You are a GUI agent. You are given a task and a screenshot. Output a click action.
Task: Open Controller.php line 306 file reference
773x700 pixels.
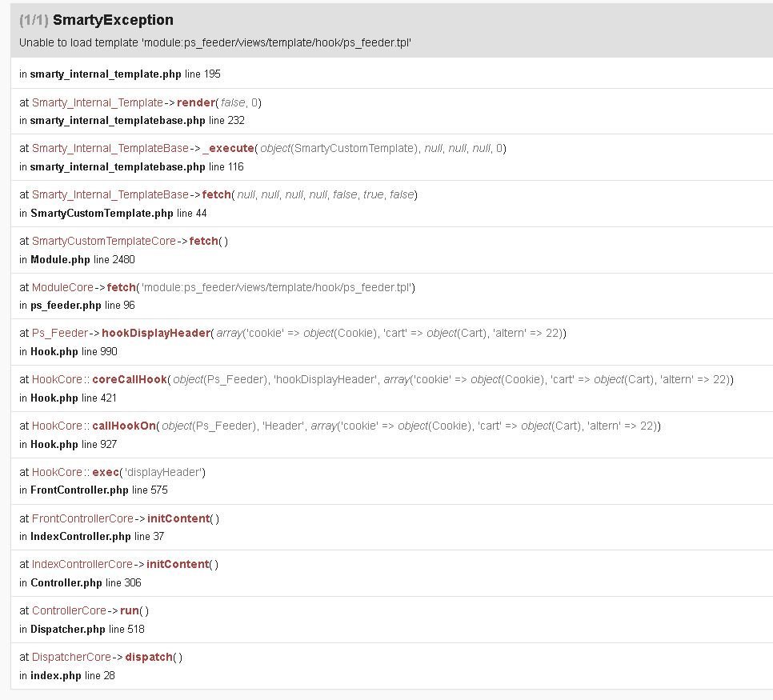click(x=86, y=582)
